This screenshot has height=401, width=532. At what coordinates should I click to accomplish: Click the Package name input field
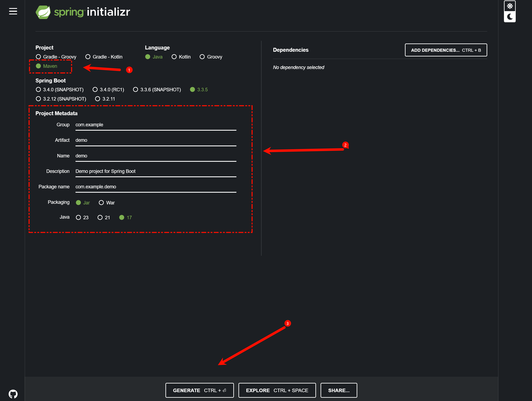click(156, 187)
